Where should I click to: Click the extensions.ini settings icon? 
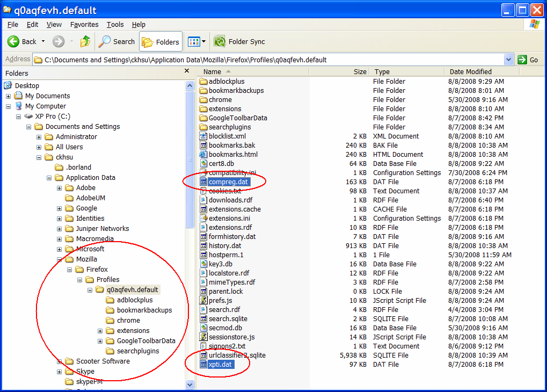pyautogui.click(x=203, y=218)
